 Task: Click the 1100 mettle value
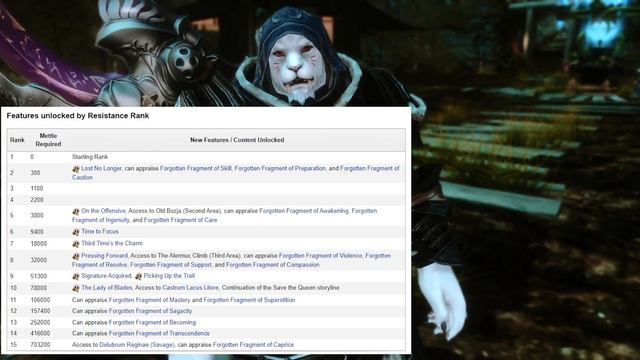[36, 189]
